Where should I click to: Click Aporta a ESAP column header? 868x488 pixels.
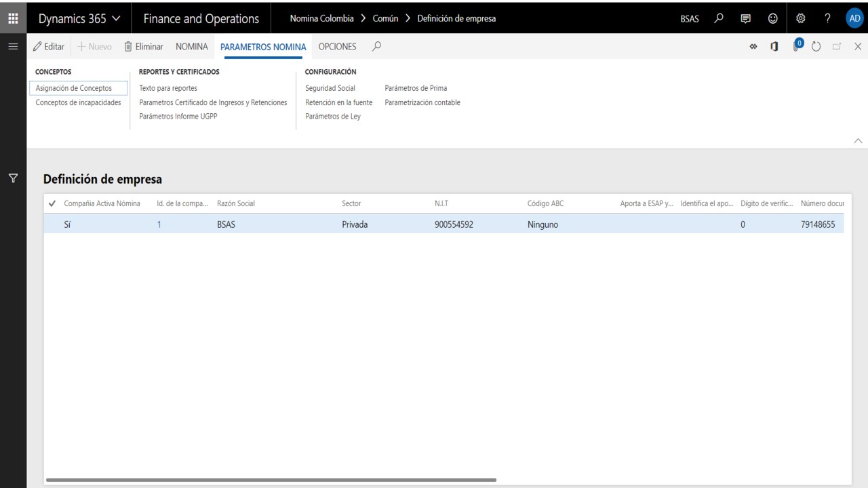[x=647, y=203]
